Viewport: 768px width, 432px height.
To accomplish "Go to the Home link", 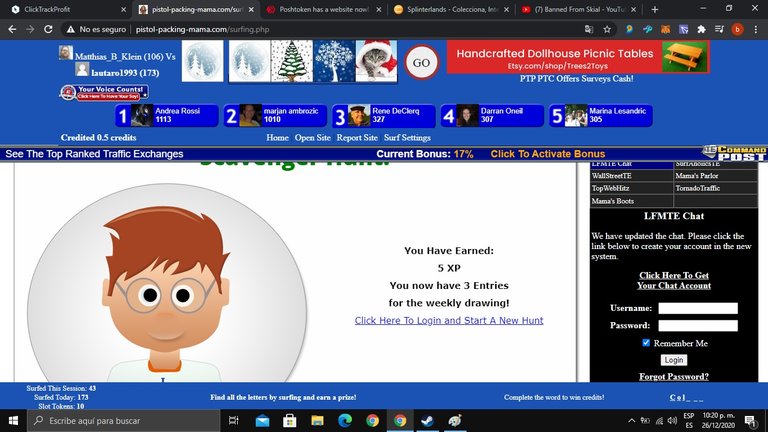I will pos(277,138).
